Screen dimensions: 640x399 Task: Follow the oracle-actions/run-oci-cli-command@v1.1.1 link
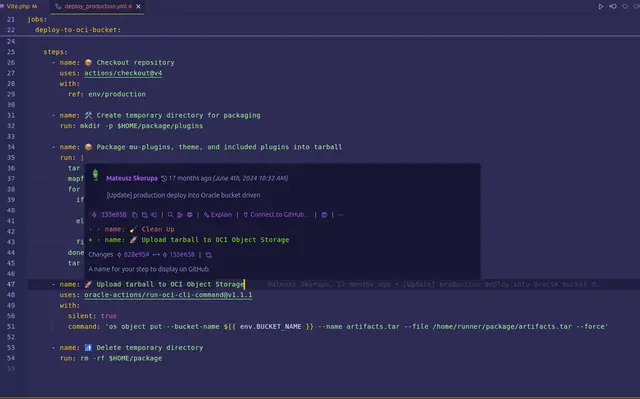168,295
